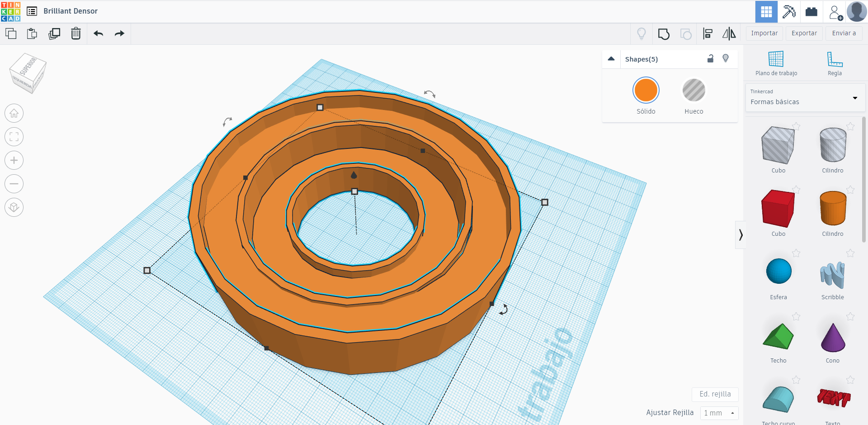The width and height of the screenshot is (868, 425).
Task: Hide the selected shapes with the lightbulb
Action: click(x=726, y=58)
